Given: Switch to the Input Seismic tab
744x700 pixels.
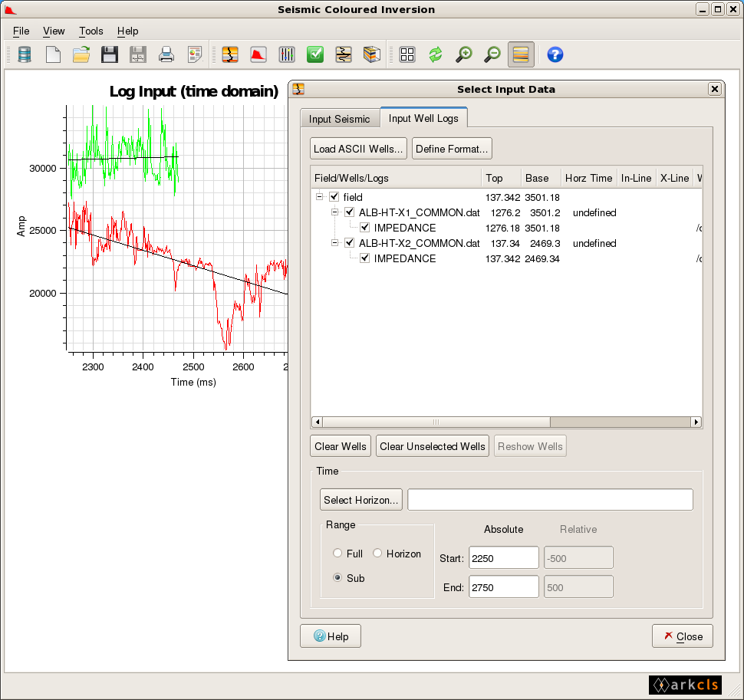Looking at the screenshot, I should pyautogui.click(x=339, y=119).
